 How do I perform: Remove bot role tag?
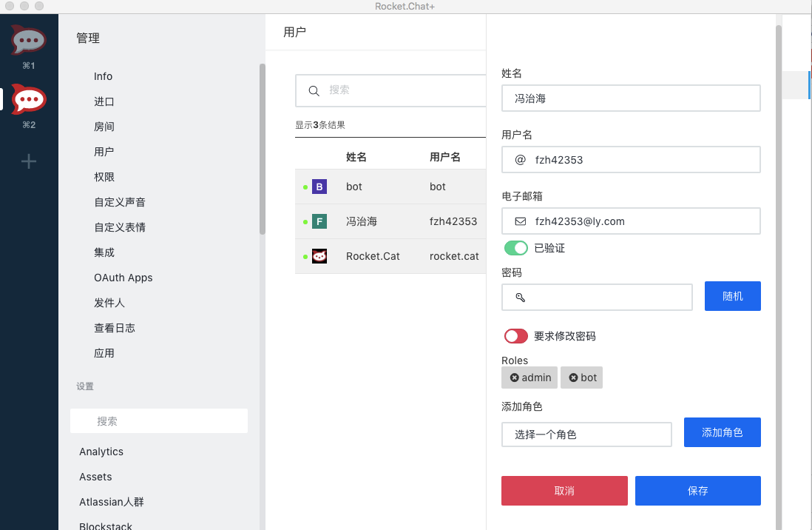[x=573, y=378]
